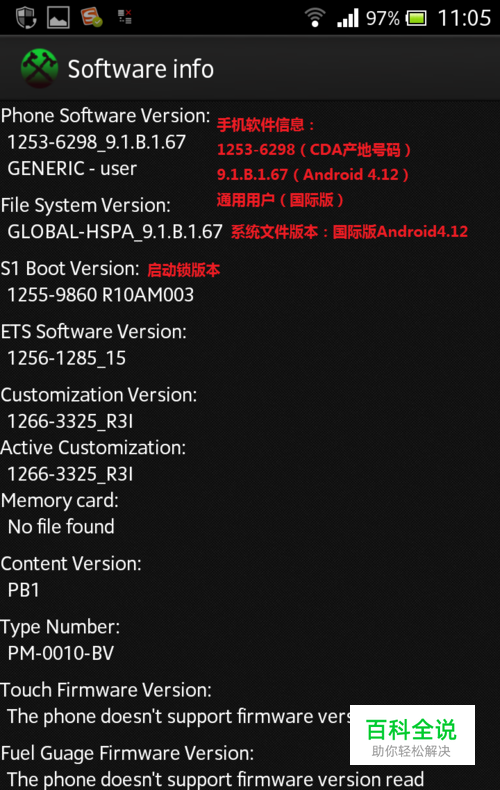Tap the Type Number PM-0010-BV value

(x=60, y=653)
